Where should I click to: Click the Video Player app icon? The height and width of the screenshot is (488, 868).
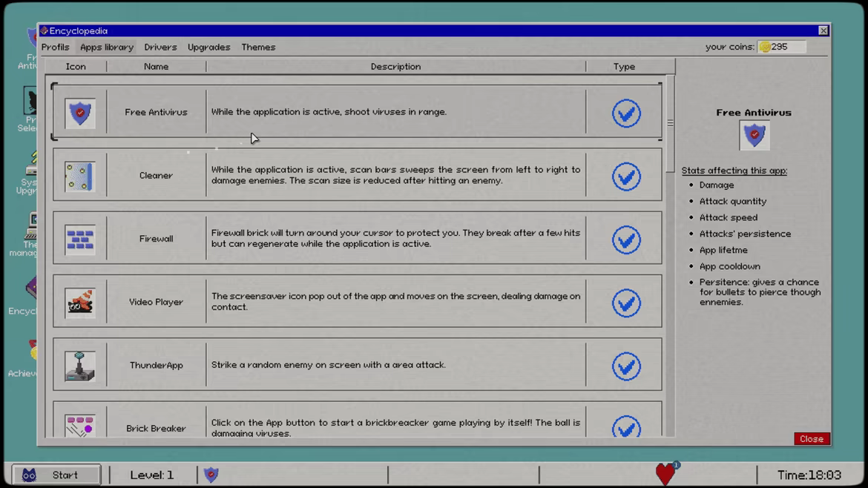point(79,303)
